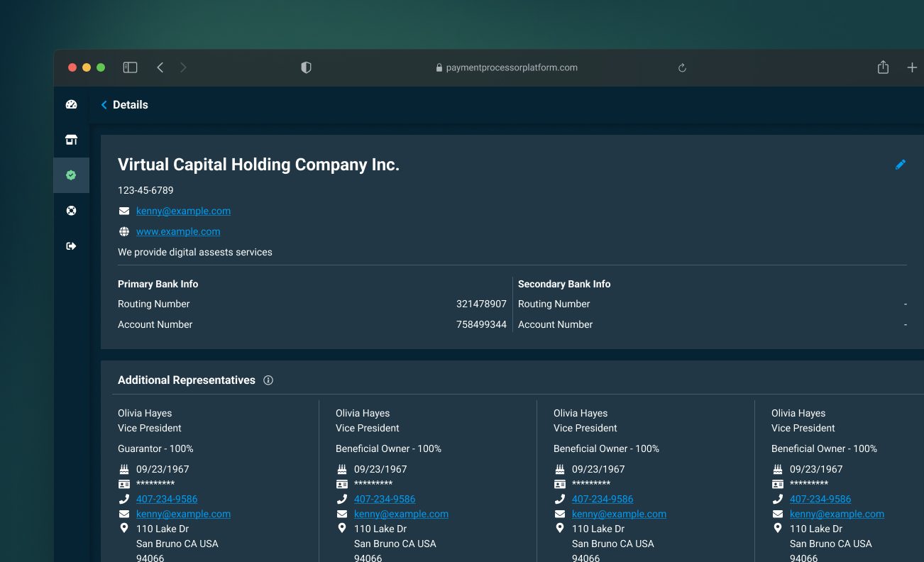Click the Guarantor - 100% text

[155, 448]
